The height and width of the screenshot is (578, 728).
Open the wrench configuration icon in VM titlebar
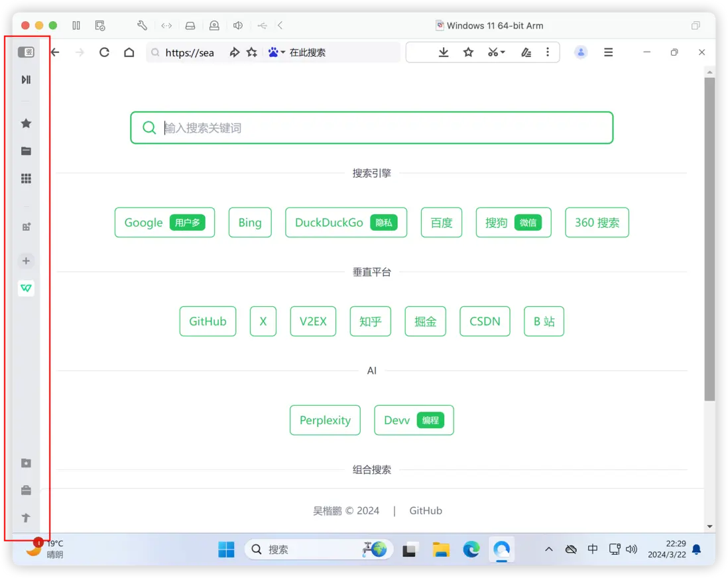[142, 26]
